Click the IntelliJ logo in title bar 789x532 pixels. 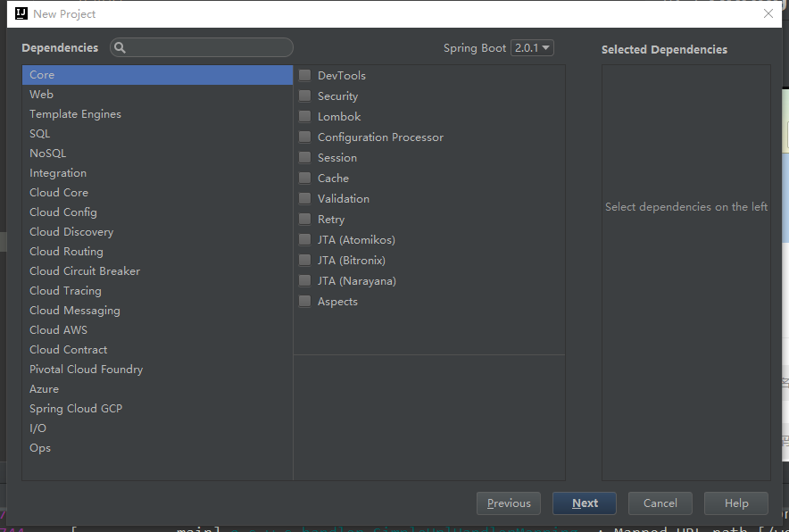(21, 13)
